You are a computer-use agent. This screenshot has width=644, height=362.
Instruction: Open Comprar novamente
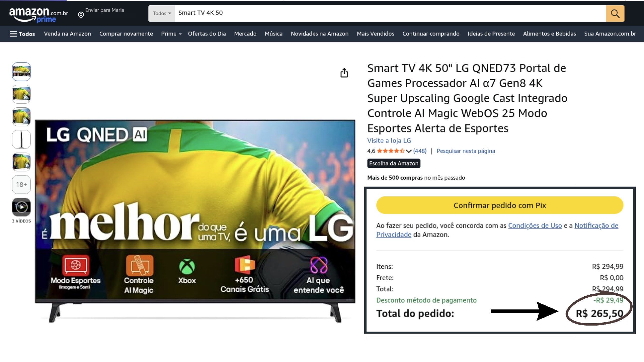(x=126, y=34)
